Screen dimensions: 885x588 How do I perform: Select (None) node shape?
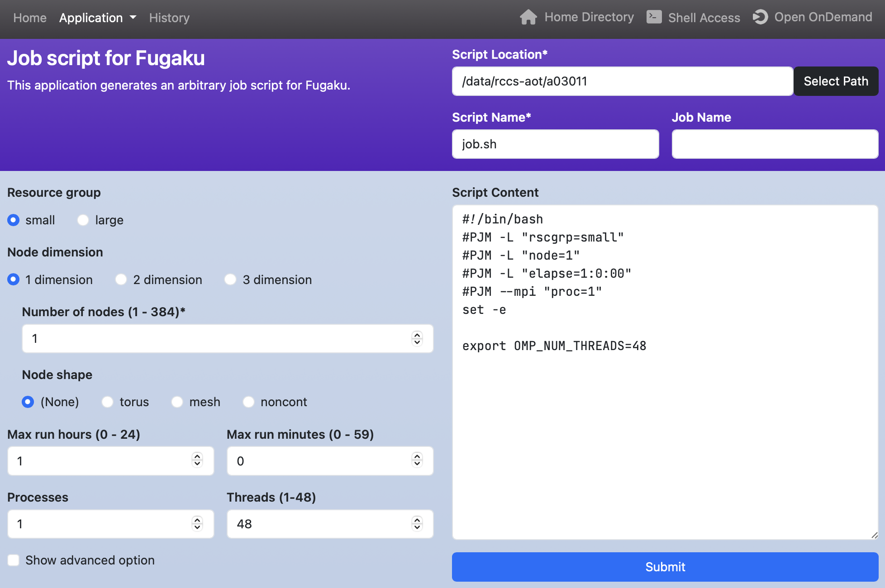28,402
